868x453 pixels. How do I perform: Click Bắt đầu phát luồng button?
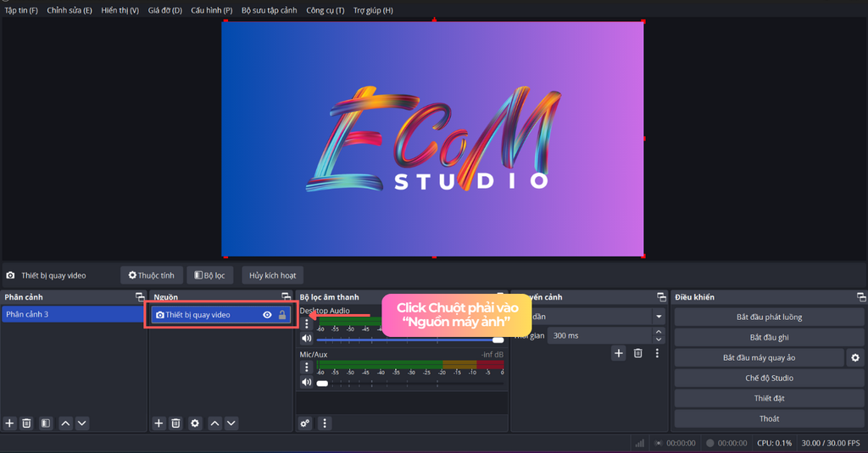(769, 317)
